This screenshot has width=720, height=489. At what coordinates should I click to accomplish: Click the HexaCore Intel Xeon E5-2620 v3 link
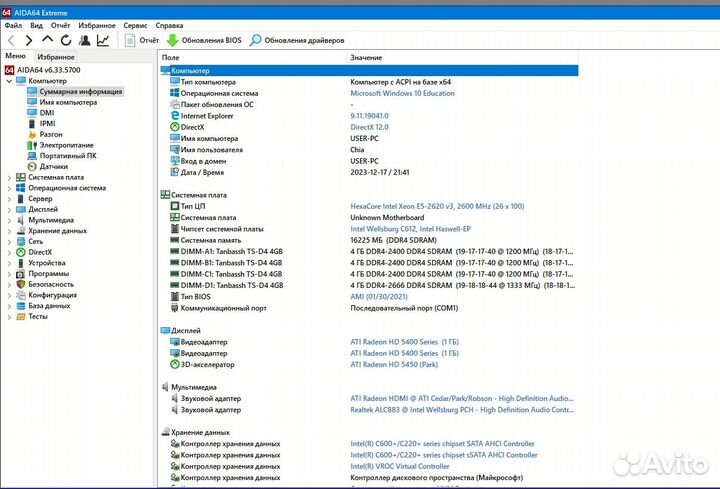(x=436, y=206)
